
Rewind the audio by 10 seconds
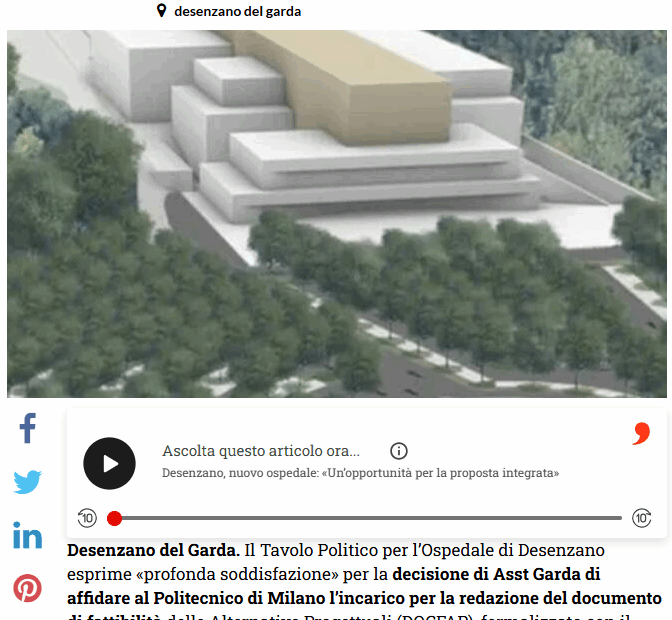point(87,518)
